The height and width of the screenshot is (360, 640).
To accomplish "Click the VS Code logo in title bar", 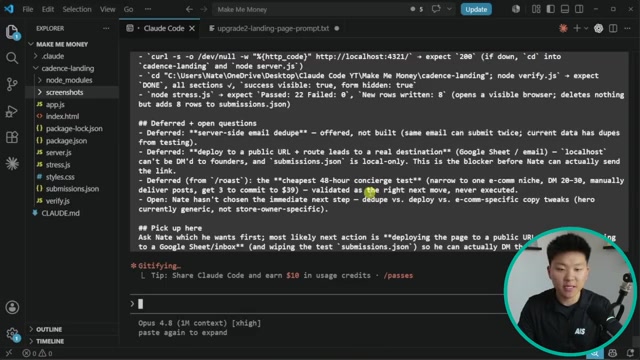I will [x=9, y=9].
